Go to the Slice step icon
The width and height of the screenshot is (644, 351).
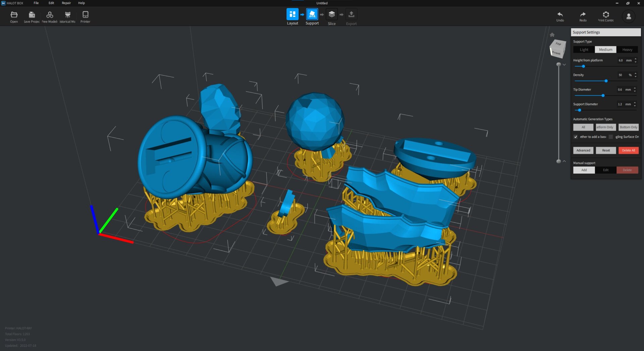pos(331,14)
